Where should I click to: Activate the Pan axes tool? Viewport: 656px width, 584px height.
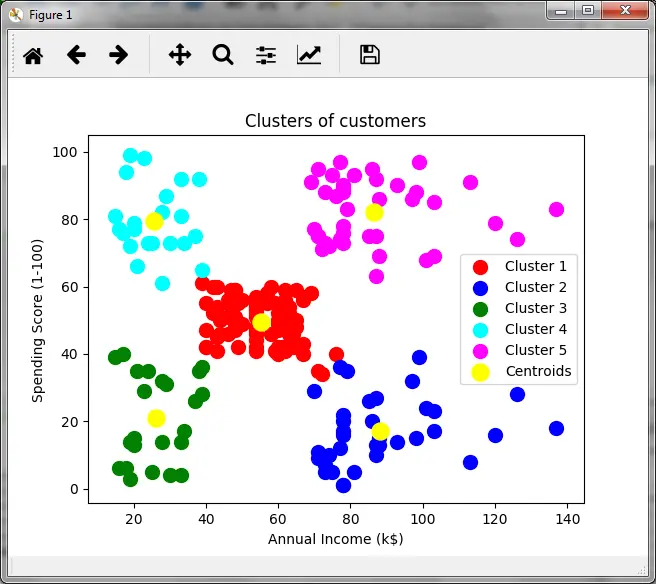(180, 55)
